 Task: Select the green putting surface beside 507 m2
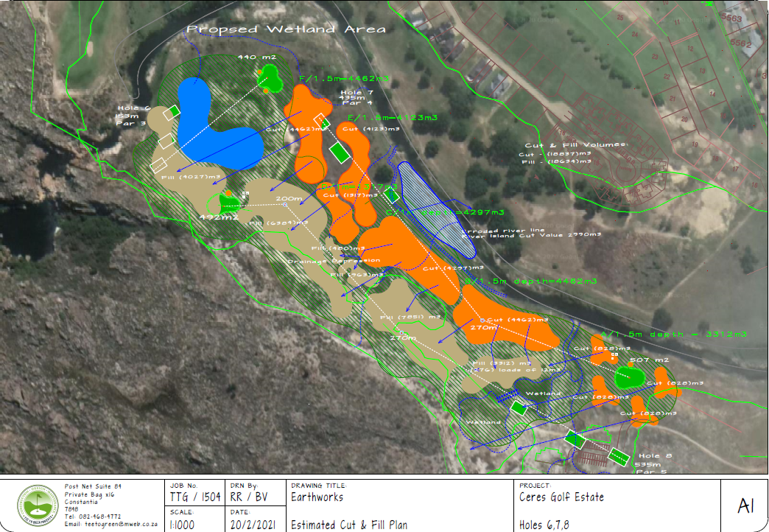pyautogui.click(x=628, y=377)
